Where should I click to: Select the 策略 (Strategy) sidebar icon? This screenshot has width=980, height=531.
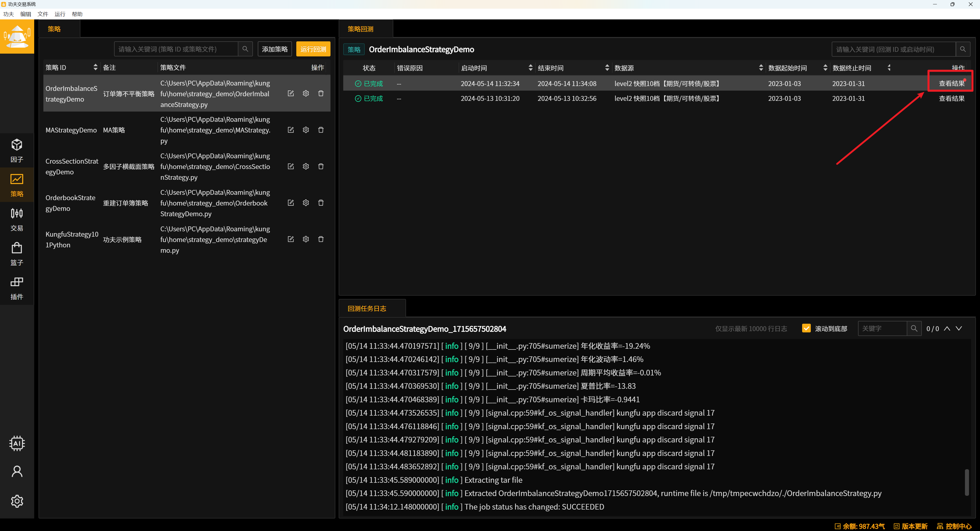coord(17,185)
